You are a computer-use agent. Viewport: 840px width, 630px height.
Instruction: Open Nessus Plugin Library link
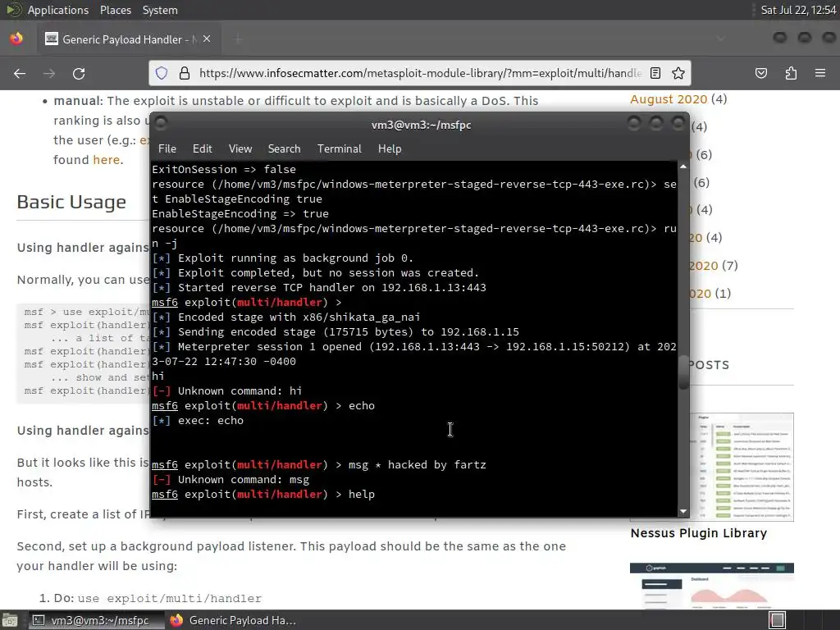[x=699, y=533]
